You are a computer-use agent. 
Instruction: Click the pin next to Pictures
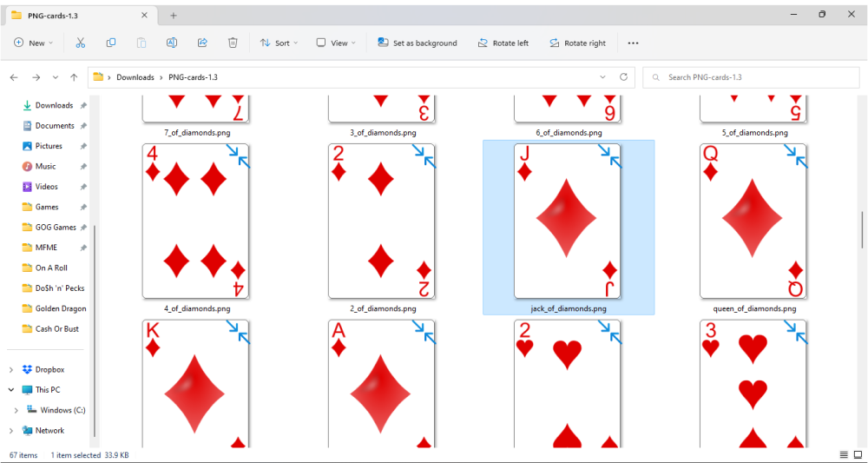[x=83, y=146]
